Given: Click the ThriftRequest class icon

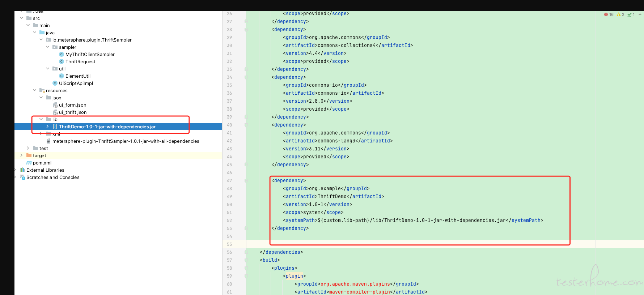Looking at the screenshot, I should (62, 61).
